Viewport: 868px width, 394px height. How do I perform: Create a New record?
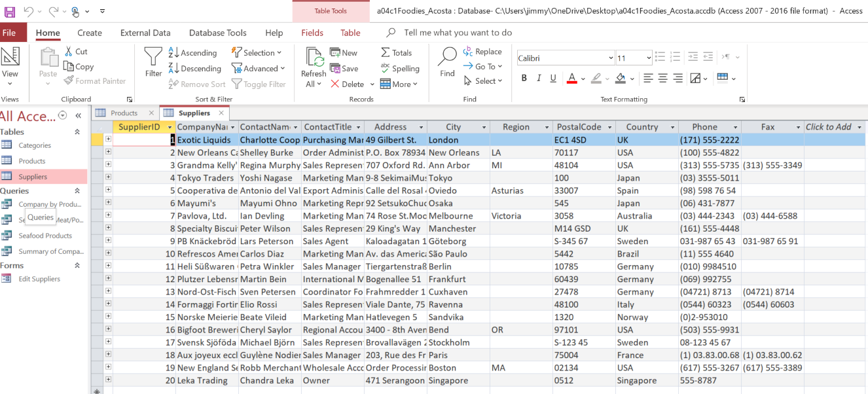click(344, 52)
